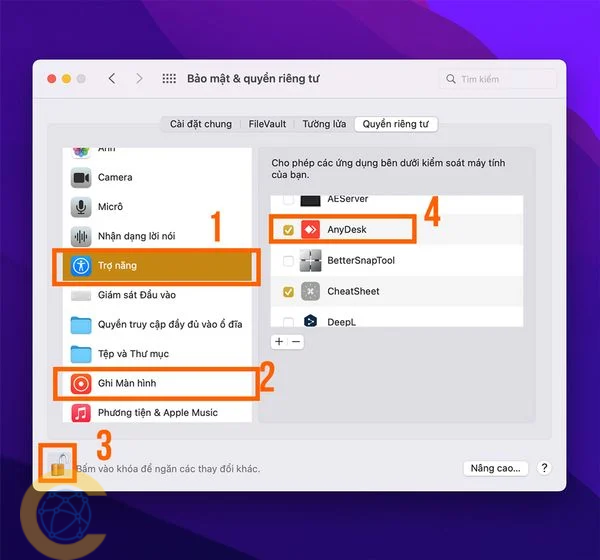600x560 pixels.
Task: Select the Tệp và Thư mục label
Action: (x=133, y=354)
